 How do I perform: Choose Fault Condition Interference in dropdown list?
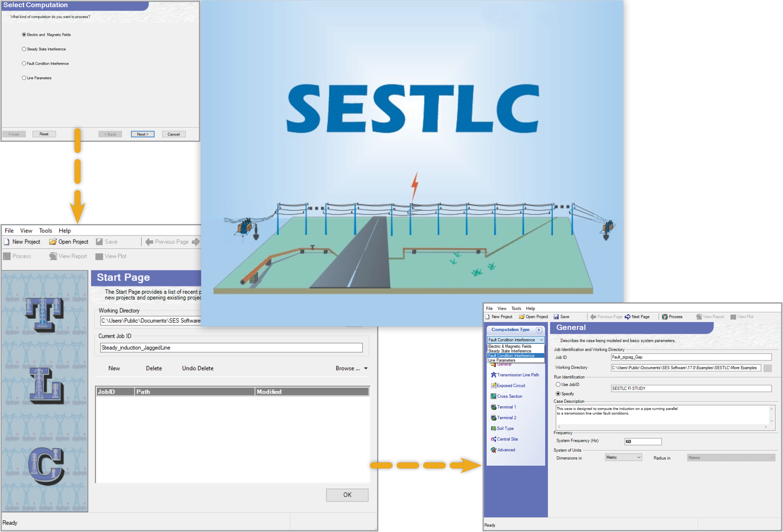(x=516, y=356)
